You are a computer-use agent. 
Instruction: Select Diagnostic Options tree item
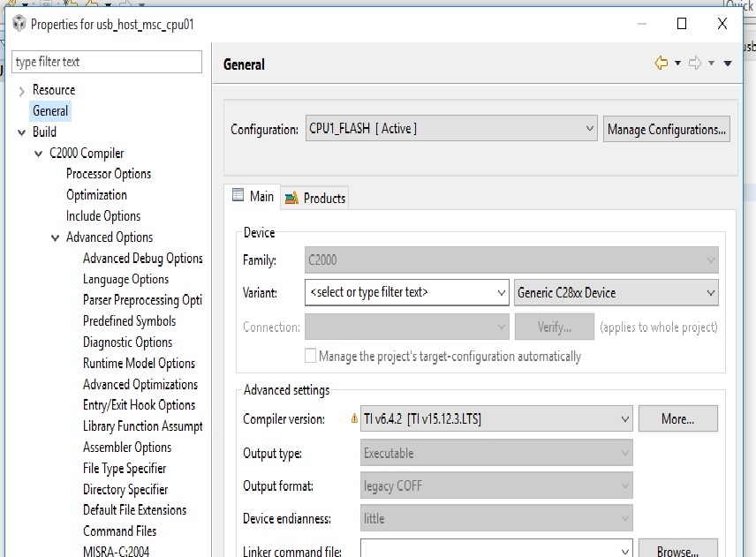[127, 342]
